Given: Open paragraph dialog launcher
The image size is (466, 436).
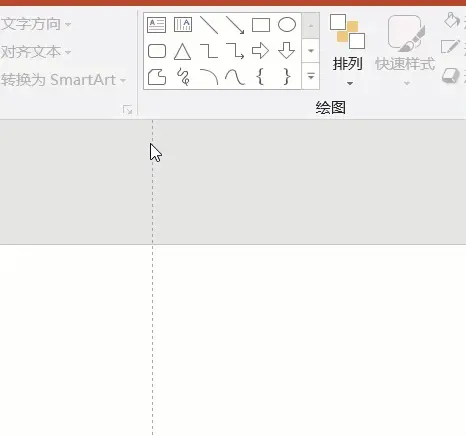Looking at the screenshot, I should (127, 109).
